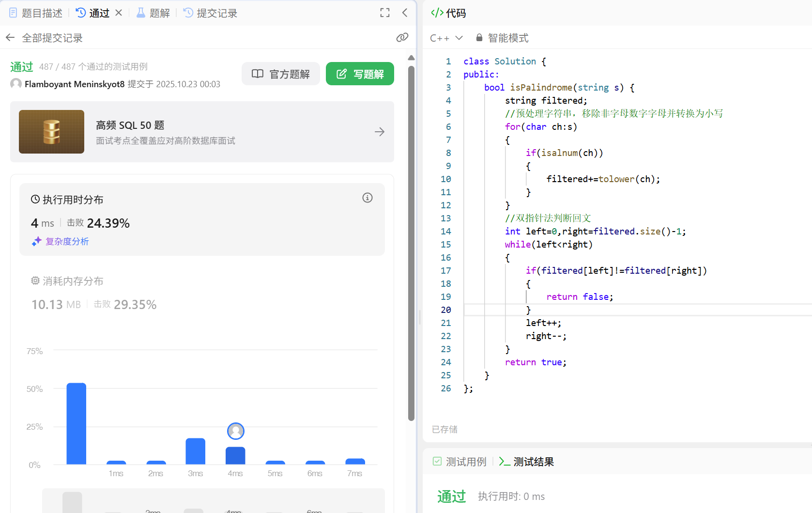Screen dimensions: 812x513
Task: Switch to the 通过 submission tab
Action: (93, 13)
